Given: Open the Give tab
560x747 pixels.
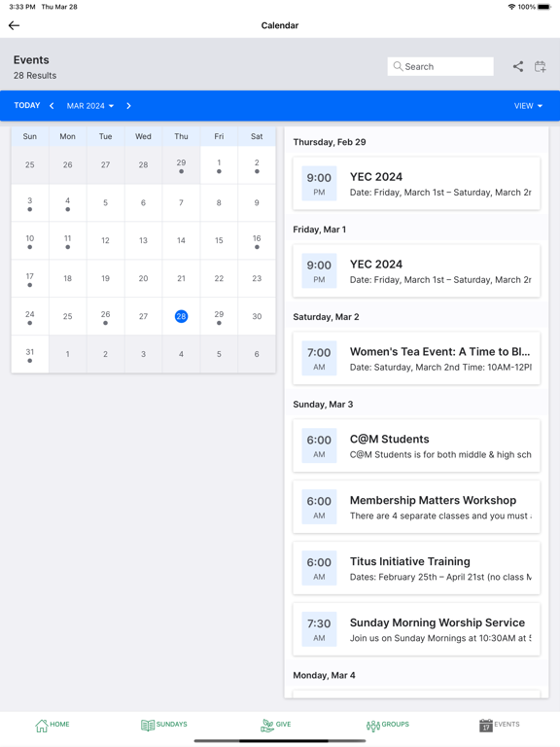Looking at the screenshot, I should [276, 725].
